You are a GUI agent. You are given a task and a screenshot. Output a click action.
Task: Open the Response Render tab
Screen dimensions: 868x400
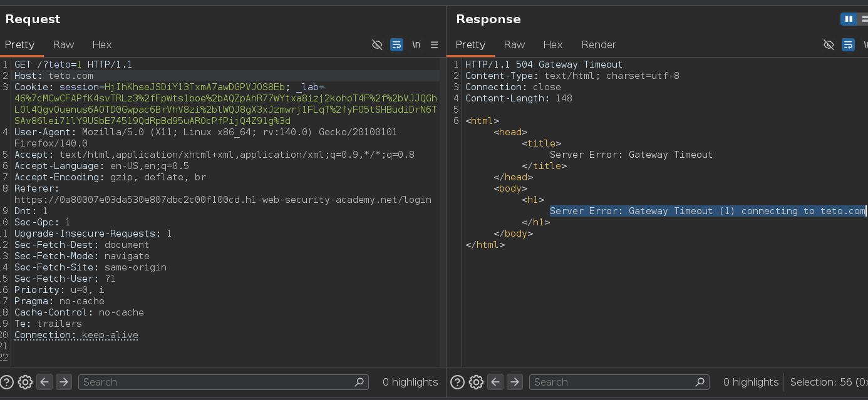click(599, 44)
